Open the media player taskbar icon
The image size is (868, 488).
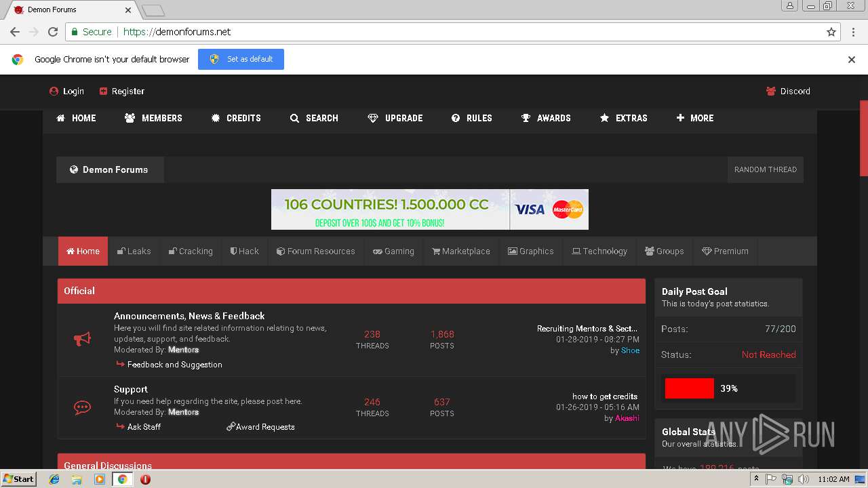tap(100, 479)
